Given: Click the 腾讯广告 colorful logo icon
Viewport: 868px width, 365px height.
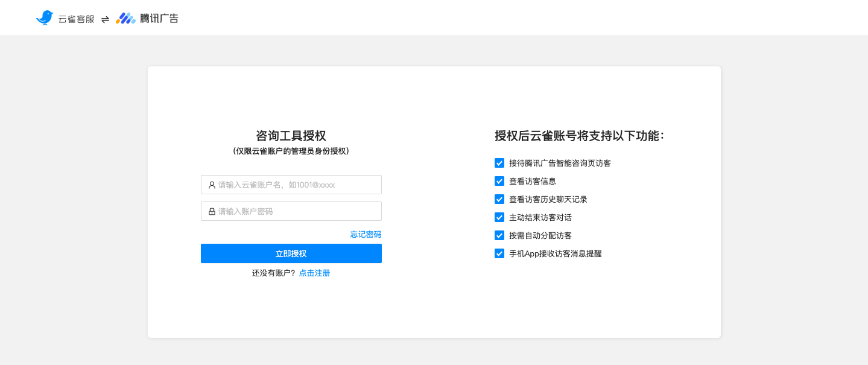Looking at the screenshot, I should click(x=125, y=17).
